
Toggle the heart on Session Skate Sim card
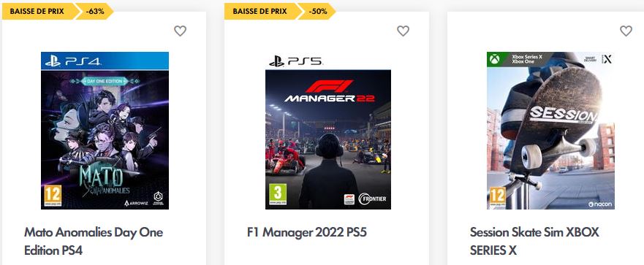pyautogui.click(x=626, y=31)
